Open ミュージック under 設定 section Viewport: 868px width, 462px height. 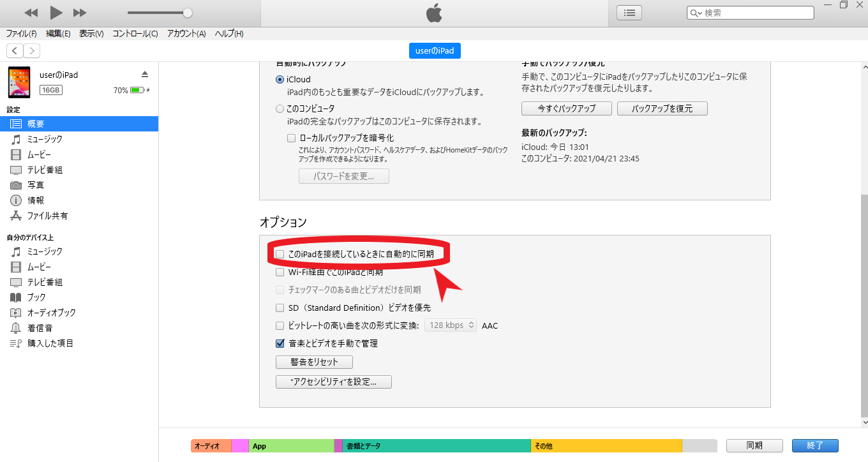[79, 139]
